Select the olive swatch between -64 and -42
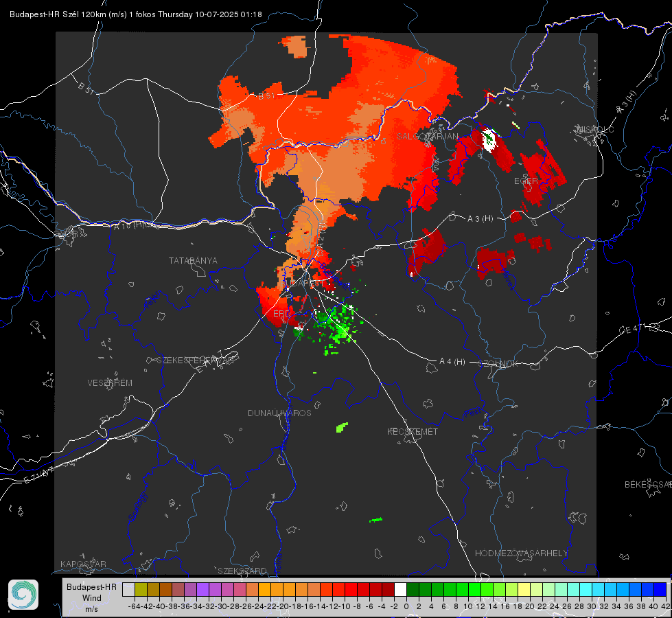 coord(141,589)
